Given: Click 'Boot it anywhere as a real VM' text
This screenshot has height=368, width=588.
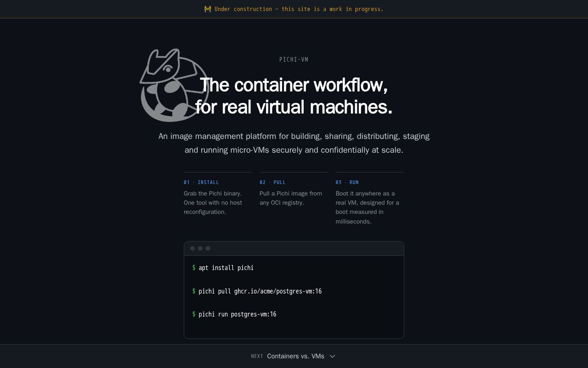Looking at the screenshot, I should (367, 207).
